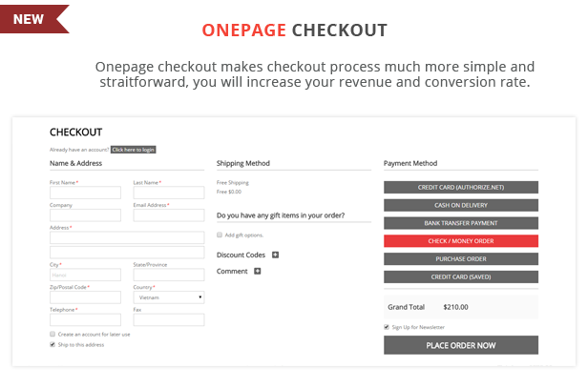The image size is (588, 388).
Task: Choose Purchase Order payment method
Action: click(x=461, y=259)
